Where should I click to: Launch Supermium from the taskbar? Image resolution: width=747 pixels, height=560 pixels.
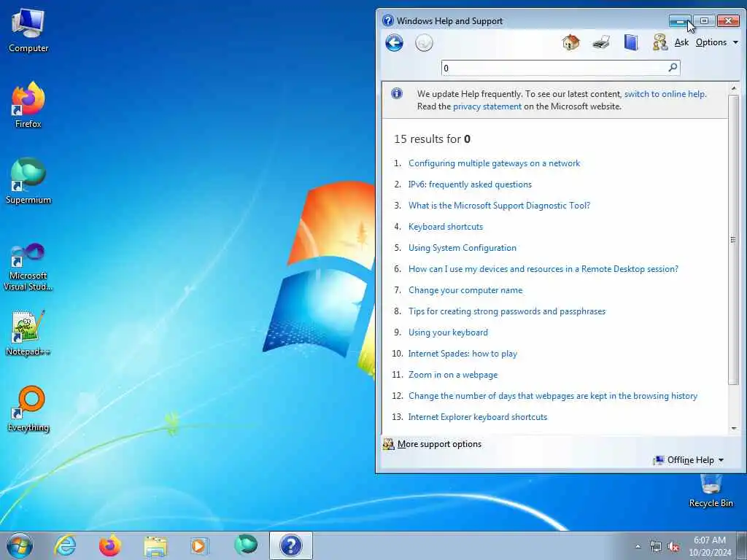tap(246, 545)
